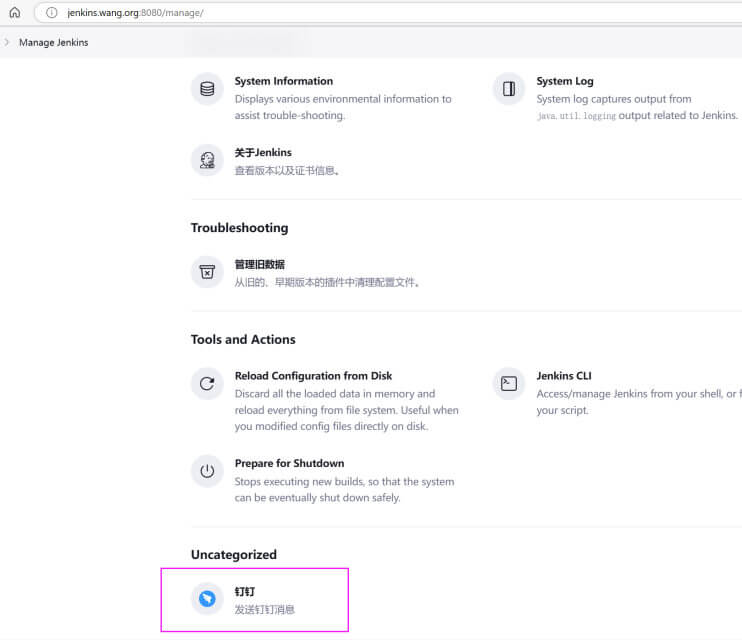Image resolution: width=742 pixels, height=640 pixels.
Task: Open the 关于Jenkins link
Action: pos(263,152)
